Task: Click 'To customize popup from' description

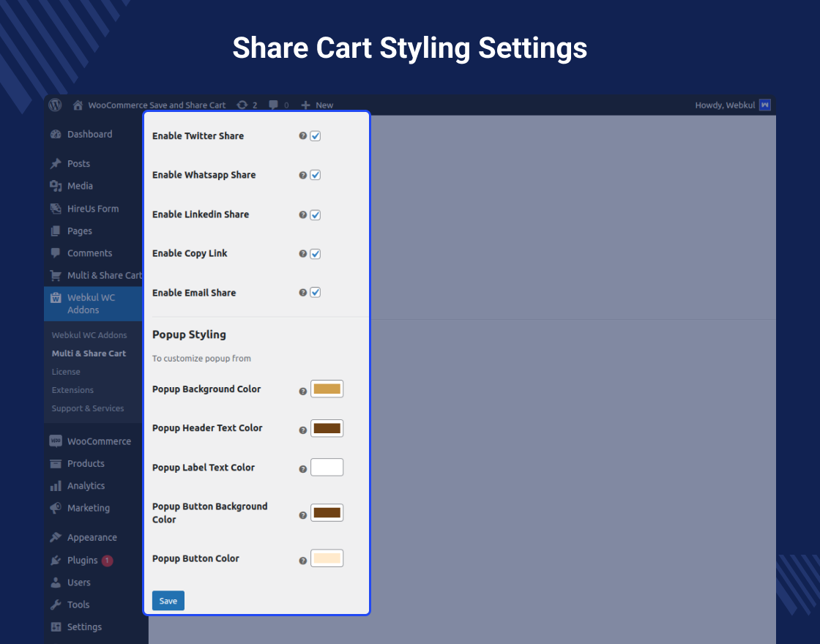Action: (201, 359)
